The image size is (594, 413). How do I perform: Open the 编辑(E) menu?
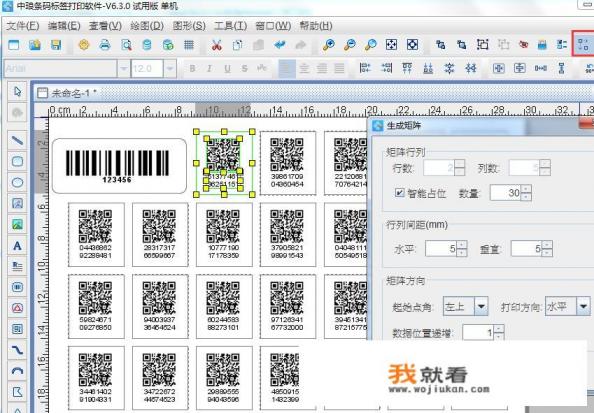[x=64, y=26]
